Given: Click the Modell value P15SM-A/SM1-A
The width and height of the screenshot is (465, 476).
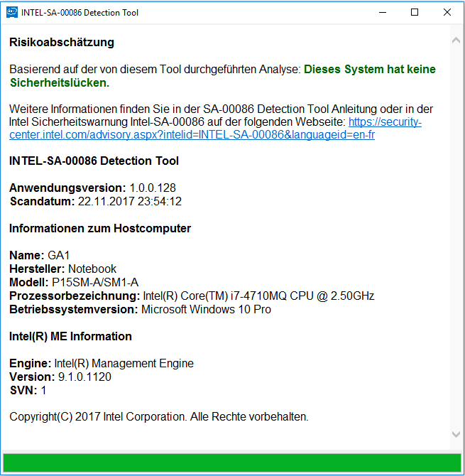Looking at the screenshot, I should tap(95, 282).
